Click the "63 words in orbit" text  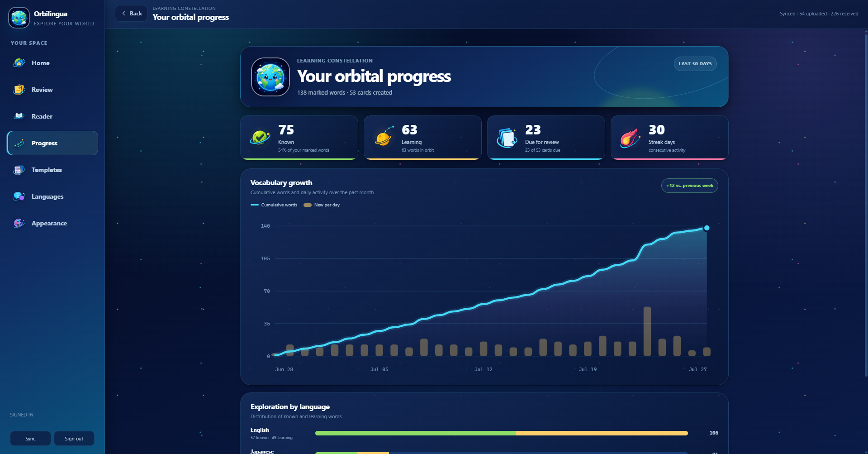(417, 150)
